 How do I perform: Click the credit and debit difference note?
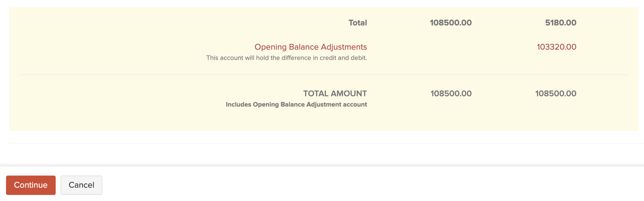pos(286,57)
